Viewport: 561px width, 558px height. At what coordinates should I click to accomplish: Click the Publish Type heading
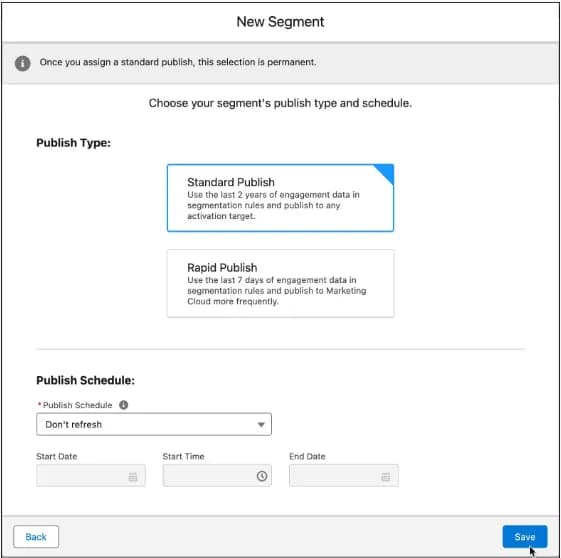73,143
